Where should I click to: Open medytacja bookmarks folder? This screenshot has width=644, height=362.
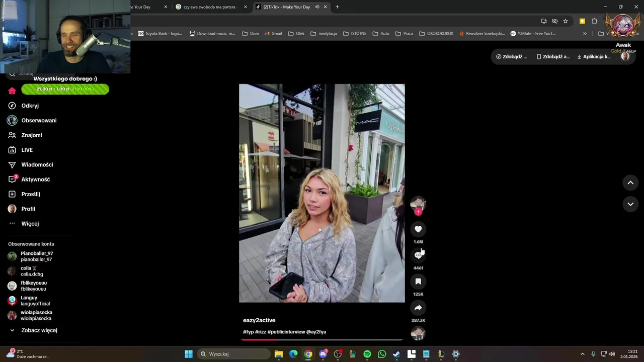324,34
